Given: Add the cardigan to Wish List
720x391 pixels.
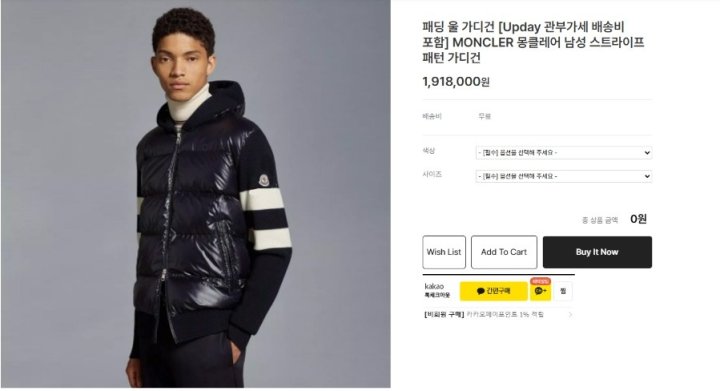Looking at the screenshot, I should [x=444, y=252].
